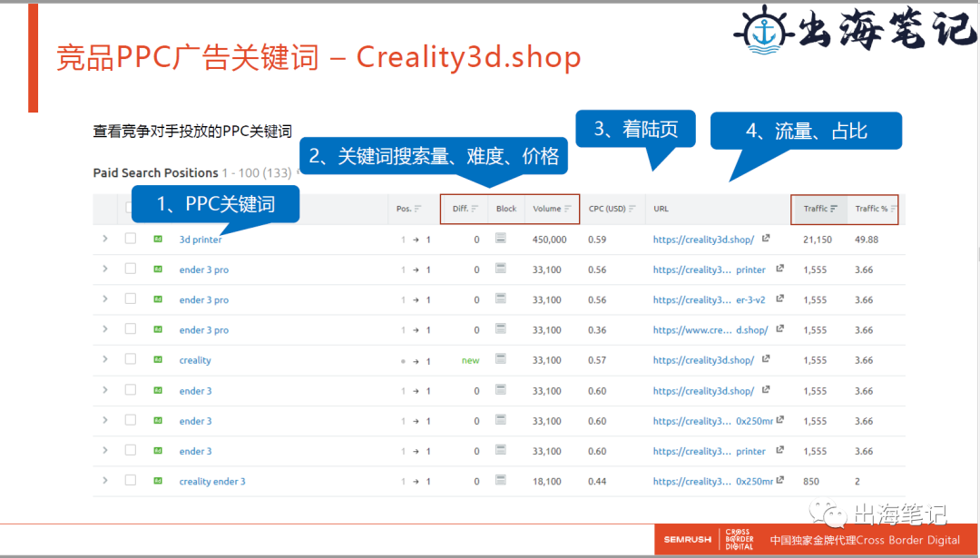Viewport: 980px width, 558px height.
Task: Click the URL column header
Action: pos(661,209)
